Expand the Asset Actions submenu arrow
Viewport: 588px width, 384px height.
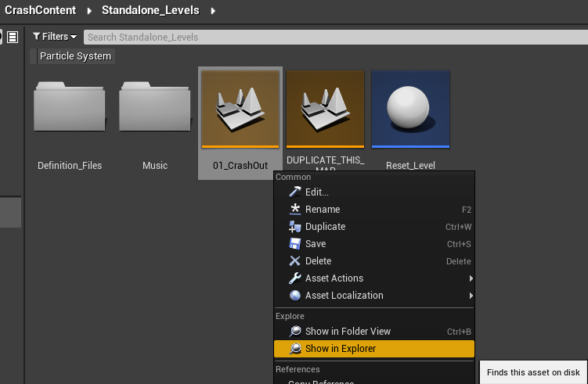coord(471,278)
